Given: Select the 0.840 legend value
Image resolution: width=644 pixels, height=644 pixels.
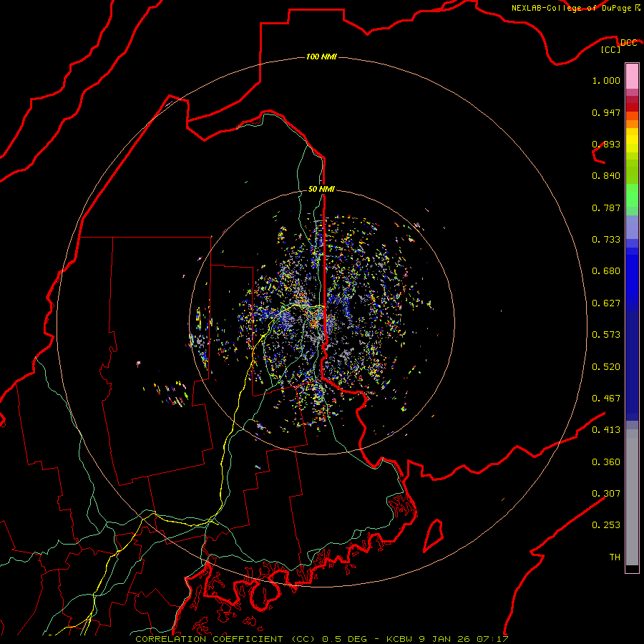Looking at the screenshot, I should pos(606,176).
